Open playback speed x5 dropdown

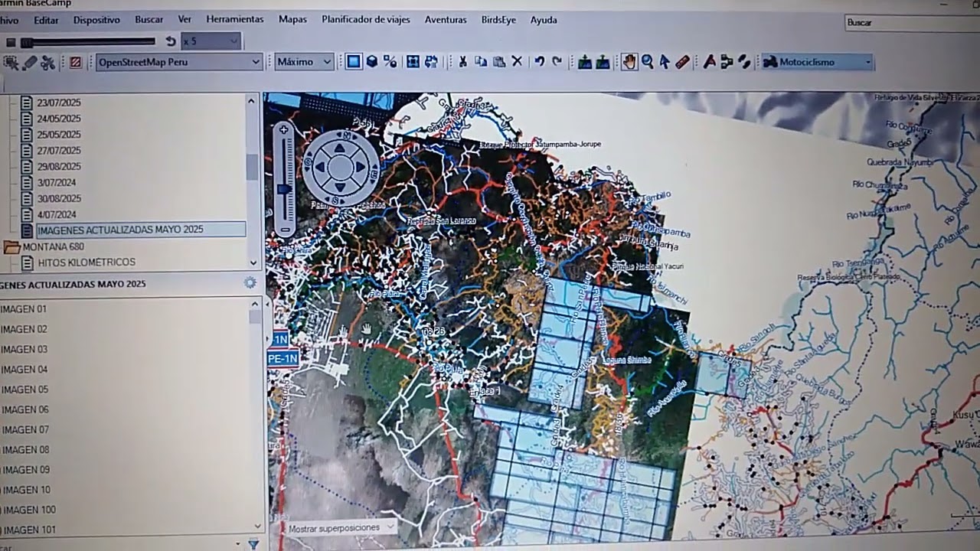click(x=211, y=41)
